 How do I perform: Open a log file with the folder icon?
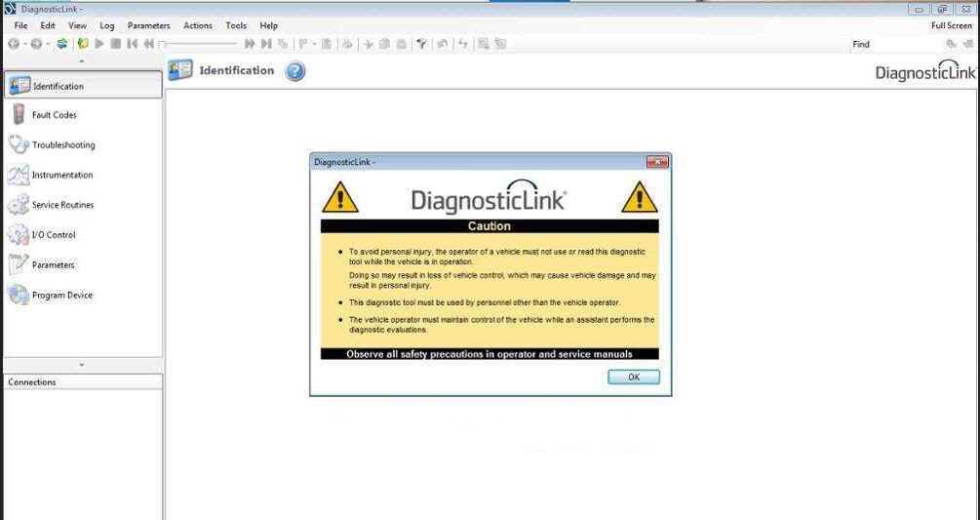(x=83, y=44)
